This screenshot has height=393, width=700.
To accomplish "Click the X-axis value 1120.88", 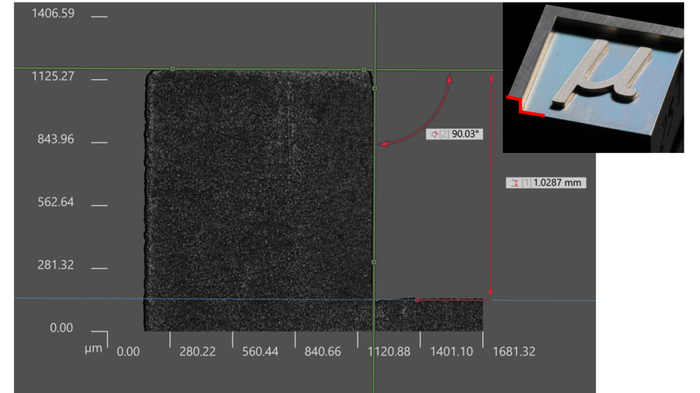I will pyautogui.click(x=389, y=351).
